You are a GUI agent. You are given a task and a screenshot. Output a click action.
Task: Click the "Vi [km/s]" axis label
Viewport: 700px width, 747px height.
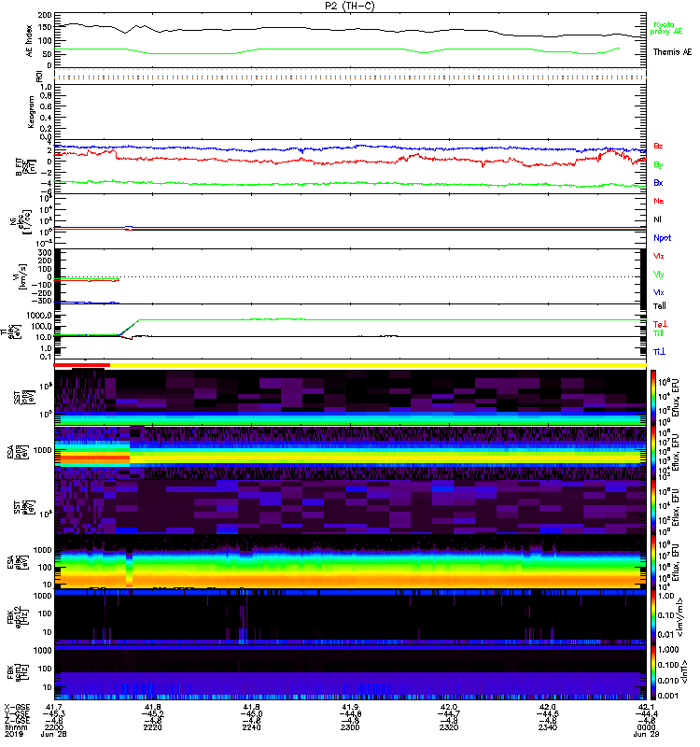[21, 276]
